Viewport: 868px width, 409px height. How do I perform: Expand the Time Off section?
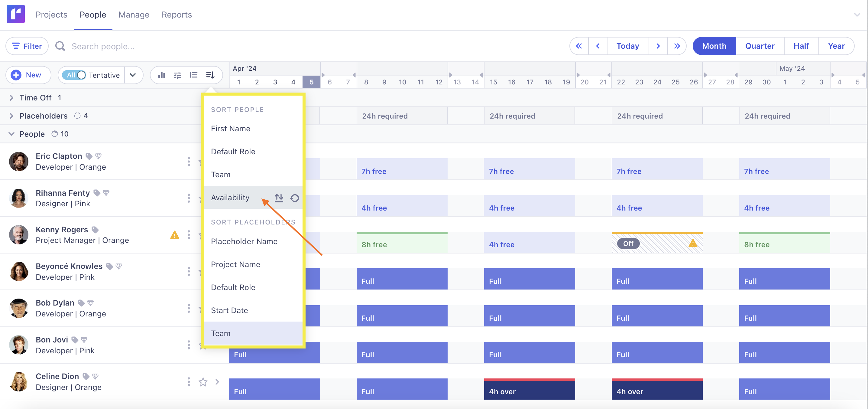11,97
